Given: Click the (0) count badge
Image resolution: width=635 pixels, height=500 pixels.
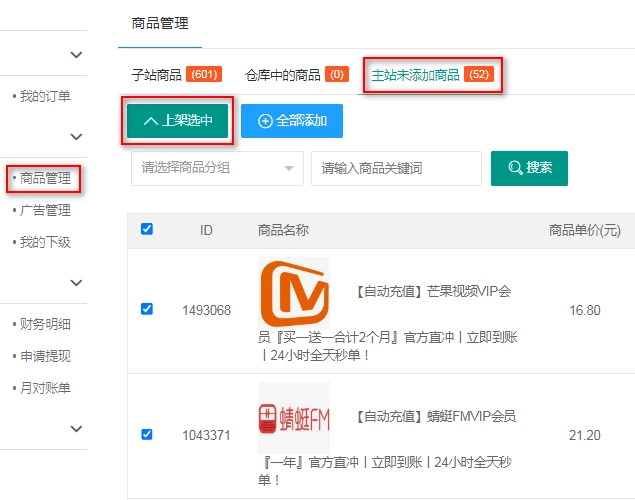Looking at the screenshot, I should coord(337,74).
